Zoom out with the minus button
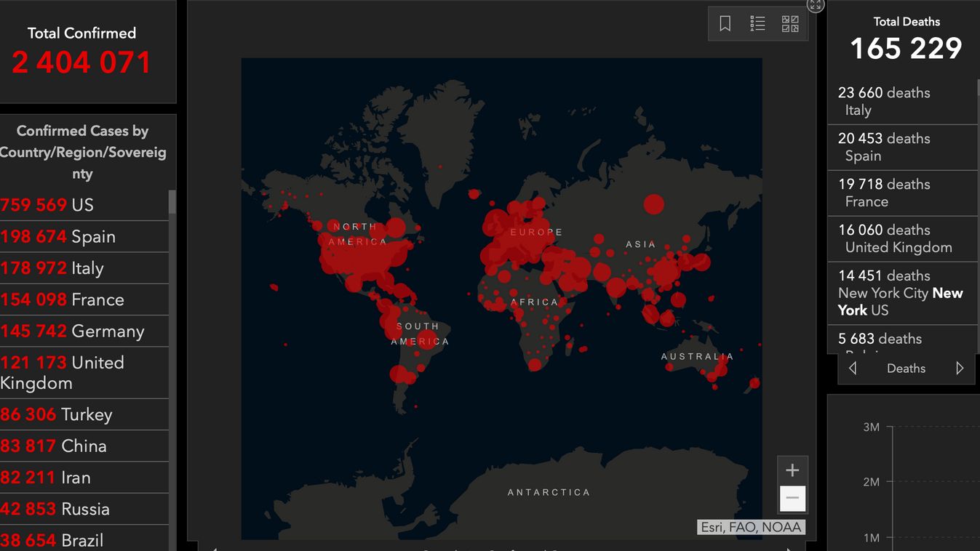 pos(792,499)
